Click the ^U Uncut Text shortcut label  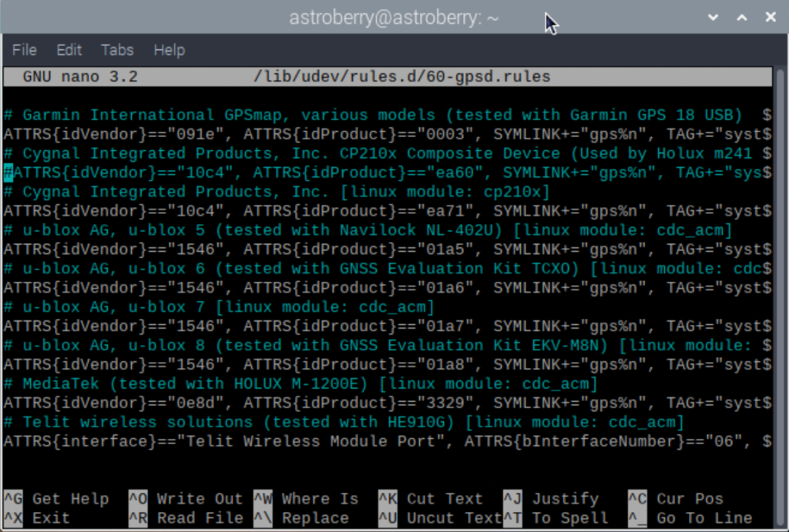coord(440,518)
